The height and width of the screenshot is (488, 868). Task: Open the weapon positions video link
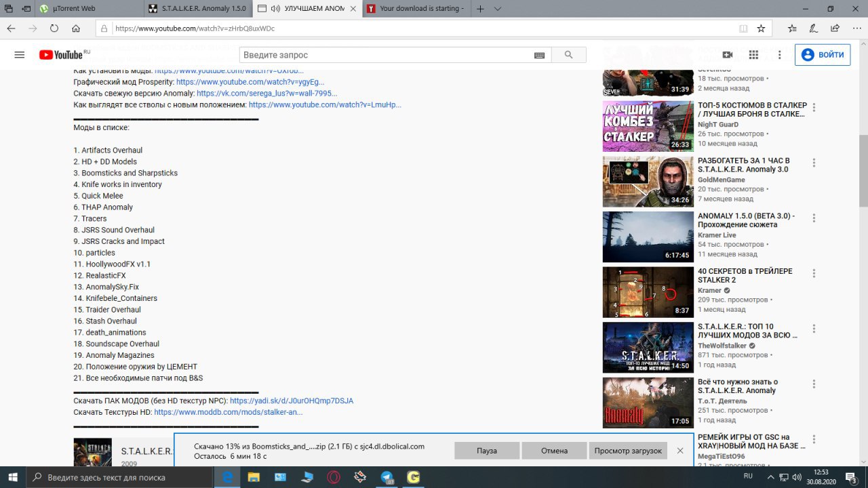(325, 105)
